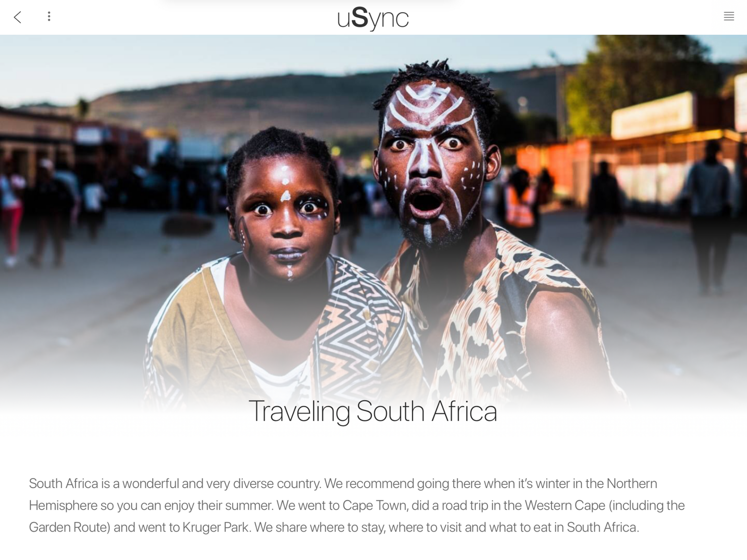Click the uSync logo in the header
The height and width of the screenshot is (560, 747).
click(373, 18)
